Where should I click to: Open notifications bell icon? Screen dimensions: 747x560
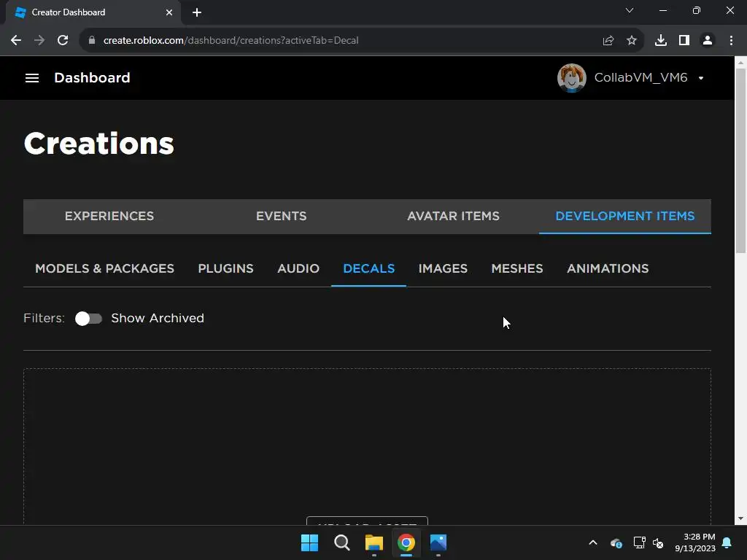(x=727, y=542)
